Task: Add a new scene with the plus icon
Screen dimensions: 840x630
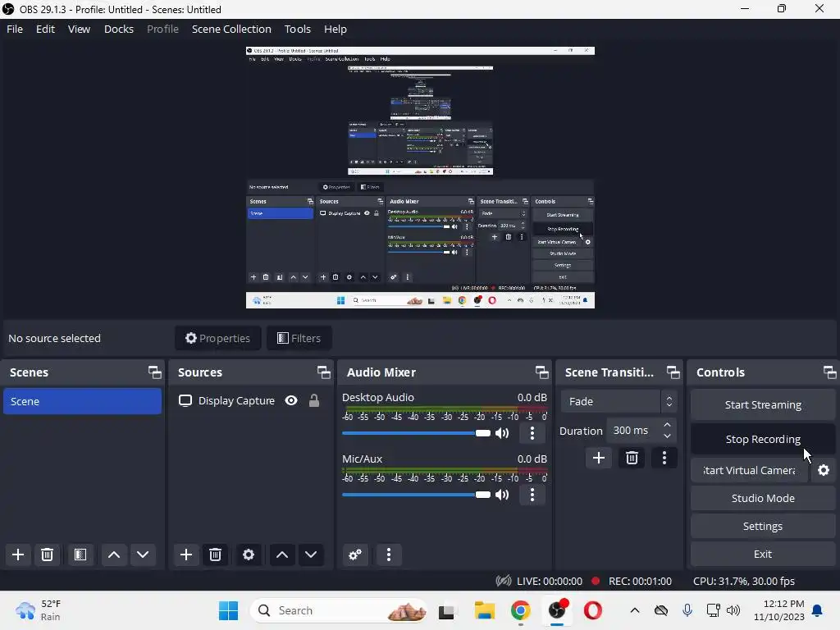Action: coord(18,555)
